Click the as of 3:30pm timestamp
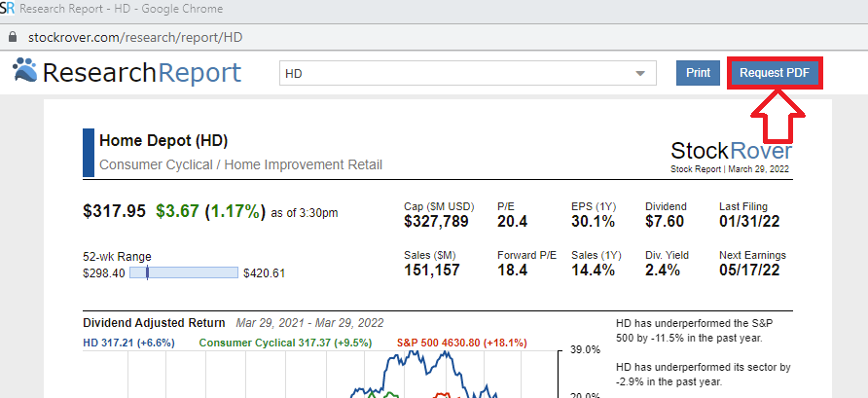Image resolution: width=868 pixels, height=398 pixels. (x=305, y=213)
